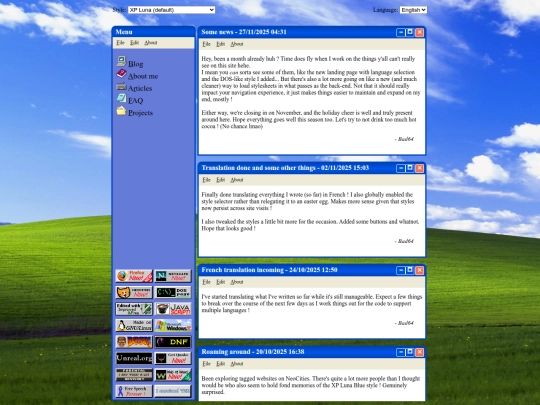Screen dimensions: 540x405
Task: Open the Style dropdown showing XP Luna
Action: pos(172,10)
